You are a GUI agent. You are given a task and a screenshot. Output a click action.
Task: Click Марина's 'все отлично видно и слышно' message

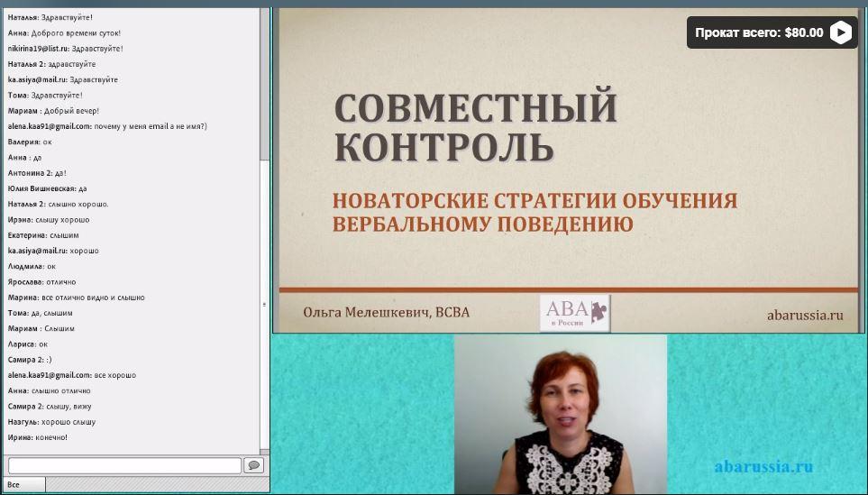coord(76,298)
